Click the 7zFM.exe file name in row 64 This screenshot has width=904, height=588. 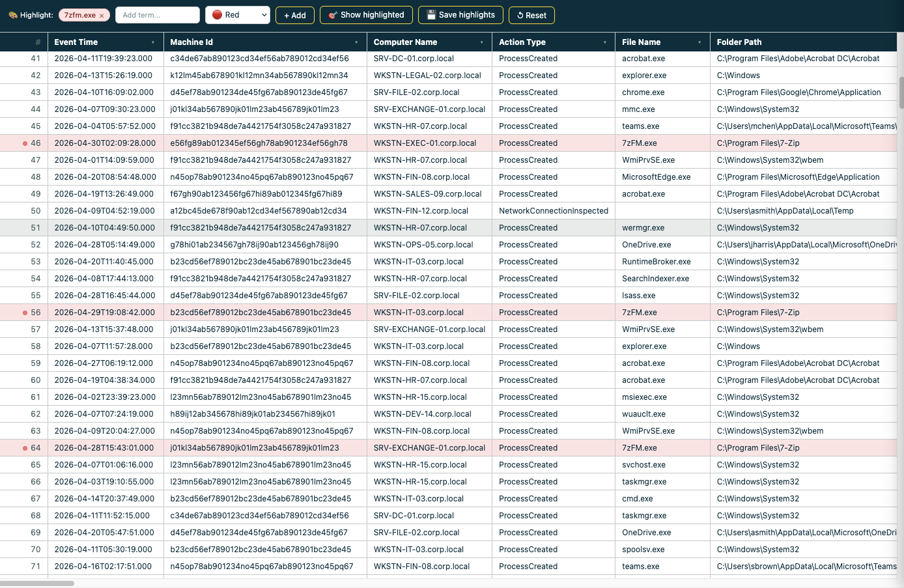click(x=640, y=448)
